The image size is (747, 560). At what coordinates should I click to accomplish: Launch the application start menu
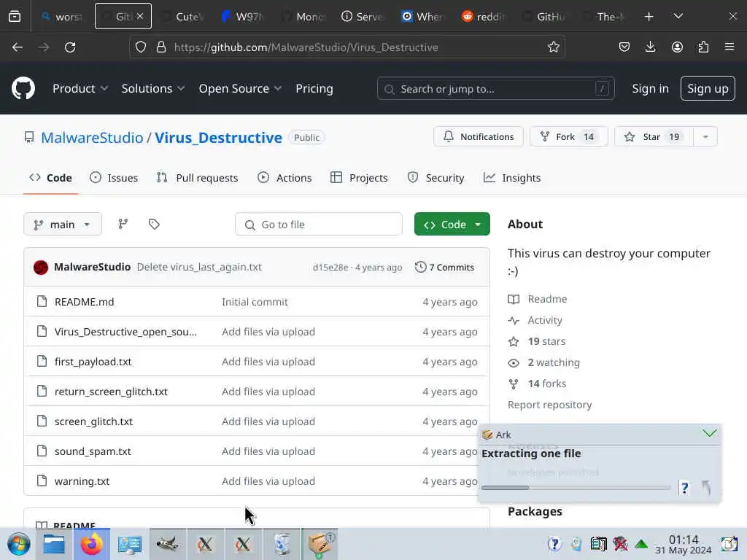(x=19, y=544)
